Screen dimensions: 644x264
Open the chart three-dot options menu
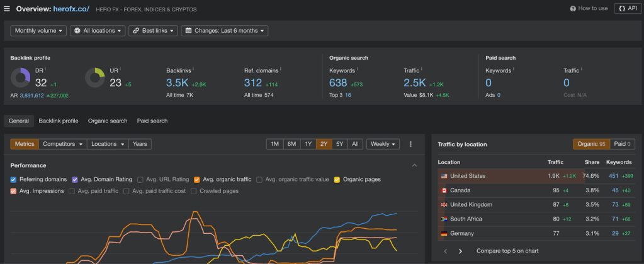pyautogui.click(x=410, y=144)
